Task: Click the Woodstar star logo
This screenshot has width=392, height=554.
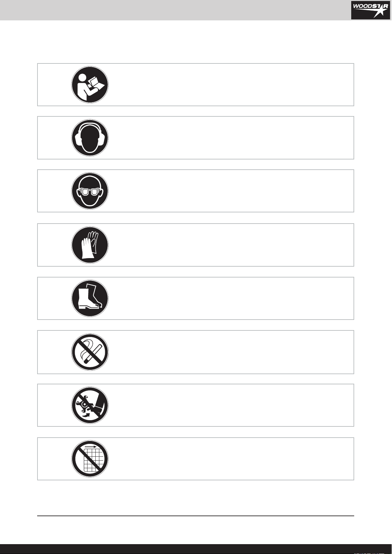Action: pos(370,10)
